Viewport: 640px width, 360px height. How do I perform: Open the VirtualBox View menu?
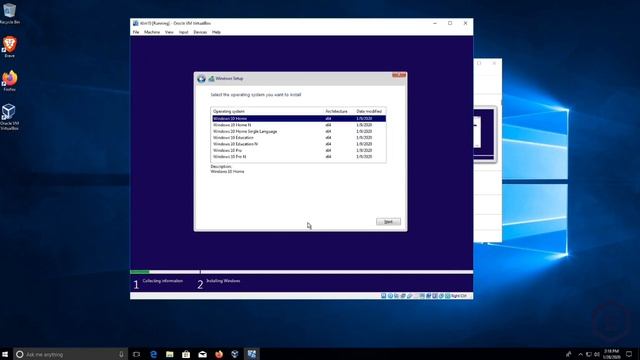pyautogui.click(x=169, y=32)
